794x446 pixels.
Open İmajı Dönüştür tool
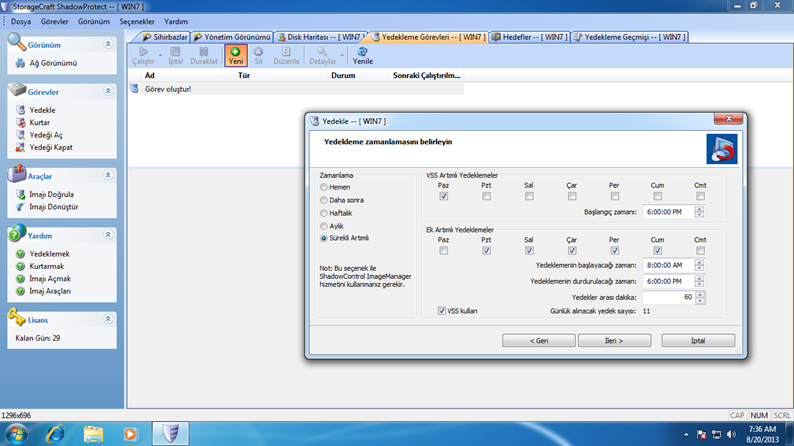(x=54, y=207)
